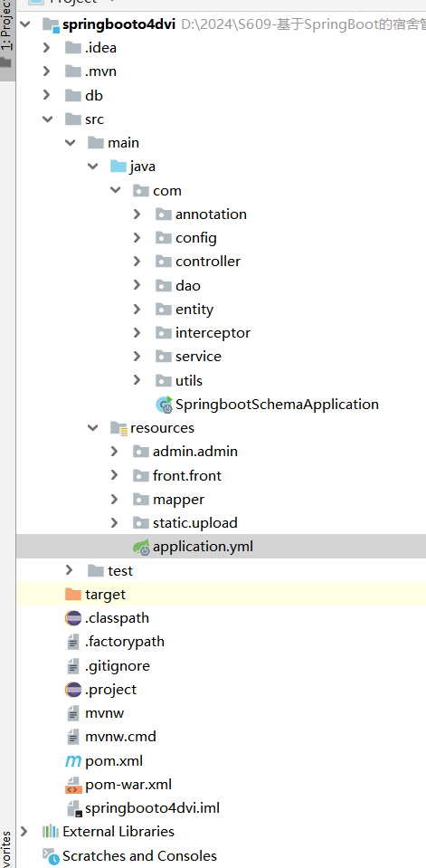
Task: Click the application.yml Spring config icon
Action: (142, 547)
